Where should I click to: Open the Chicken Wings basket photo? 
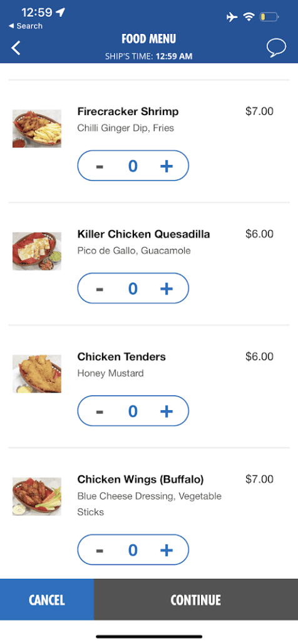pyautogui.click(x=37, y=496)
